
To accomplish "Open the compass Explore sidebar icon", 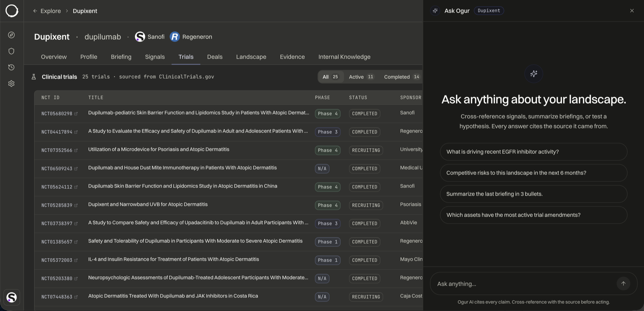I will click(x=11, y=35).
